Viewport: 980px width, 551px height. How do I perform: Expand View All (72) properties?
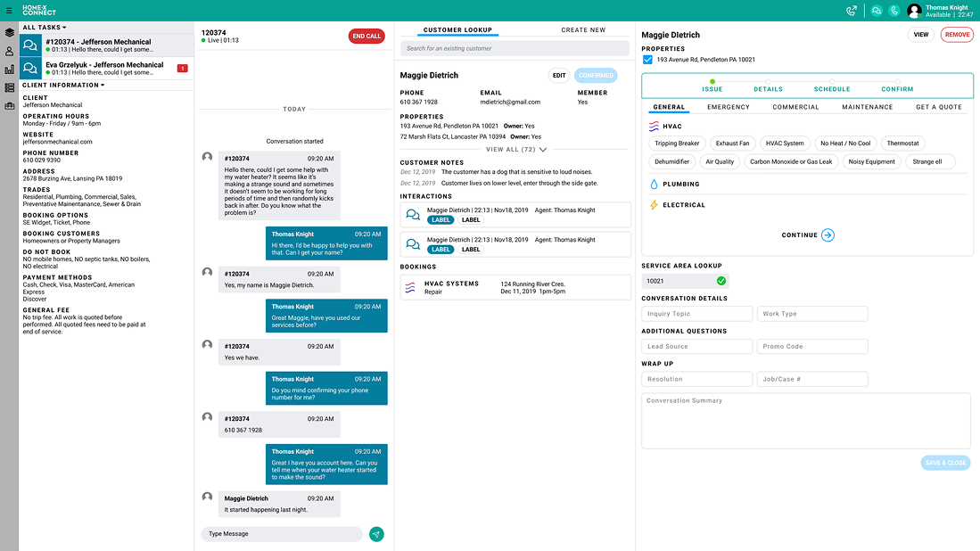point(515,150)
